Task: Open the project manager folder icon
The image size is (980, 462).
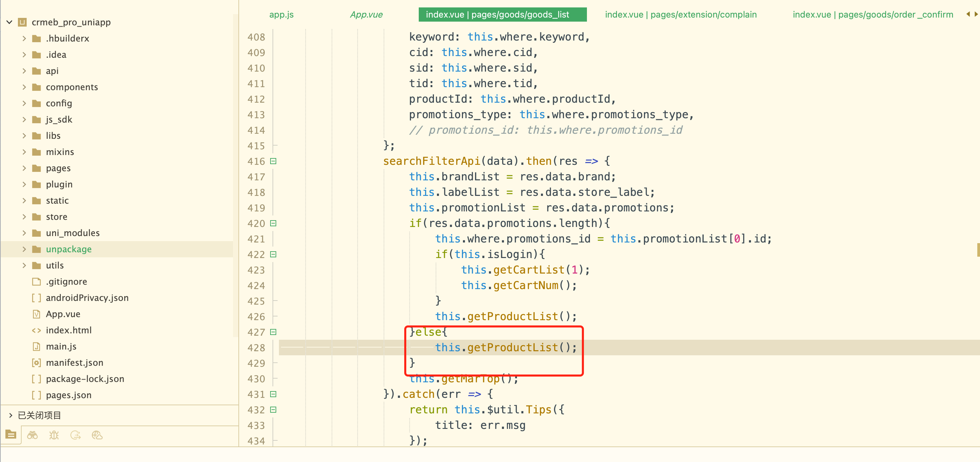Action: point(11,435)
